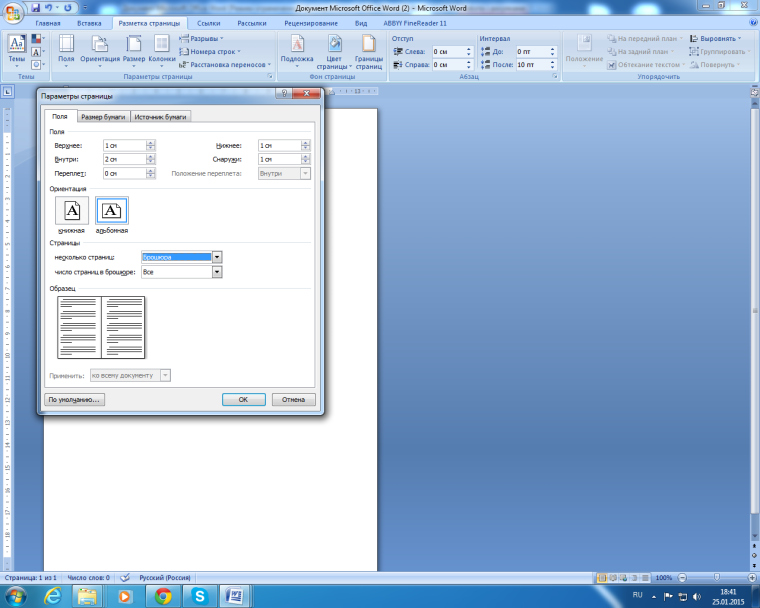760x608 pixels.
Task: Click the Подложка watermark icon
Action: click(x=296, y=48)
